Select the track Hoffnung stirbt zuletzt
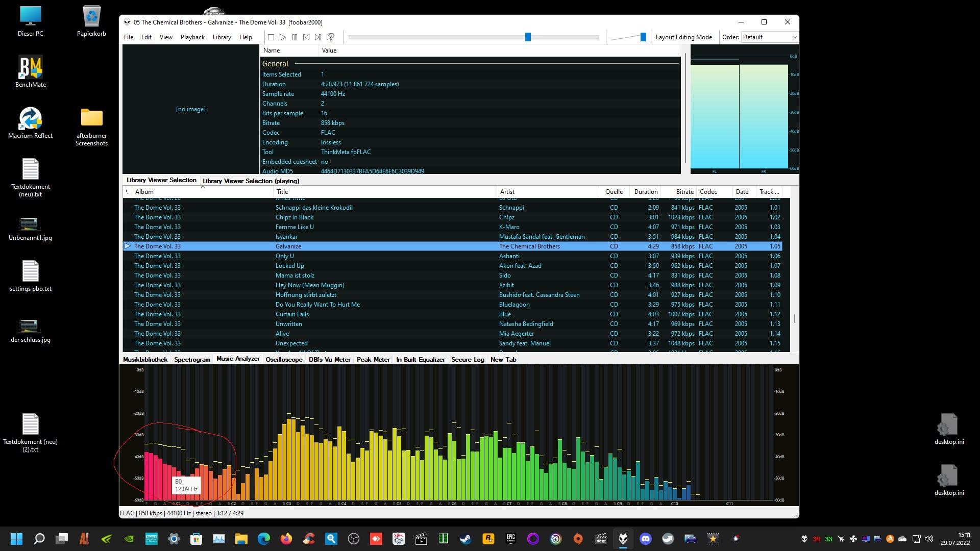 pos(452,295)
